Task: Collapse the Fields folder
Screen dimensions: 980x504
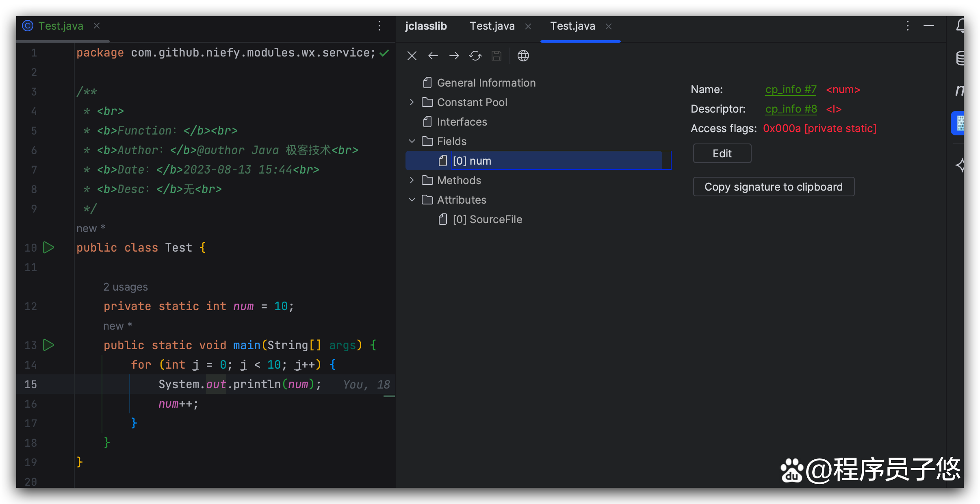Action: tap(412, 141)
